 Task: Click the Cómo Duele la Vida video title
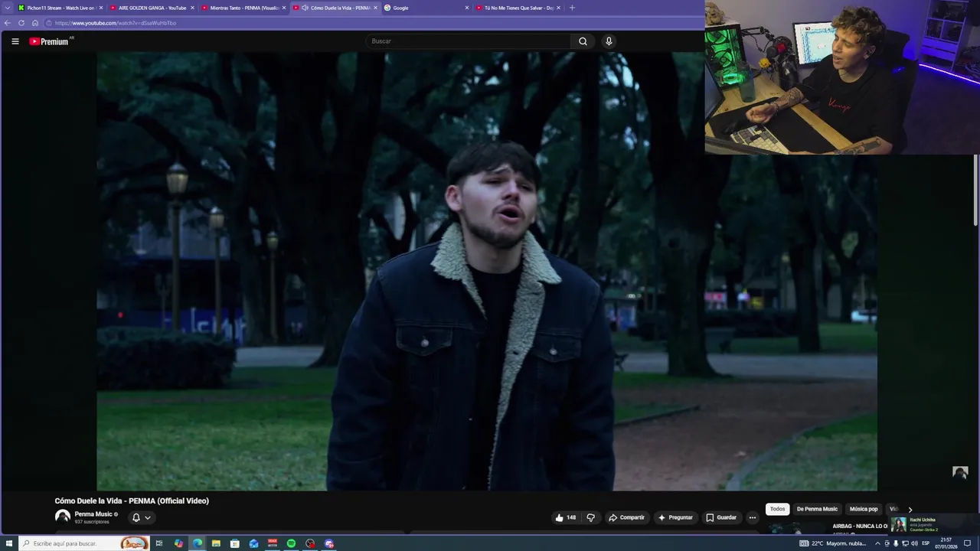coord(132,500)
